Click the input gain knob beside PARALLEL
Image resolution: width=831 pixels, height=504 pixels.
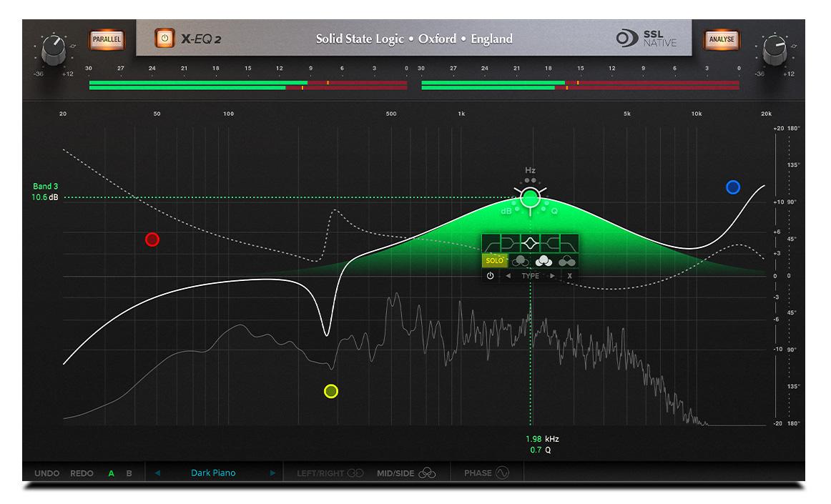point(54,49)
